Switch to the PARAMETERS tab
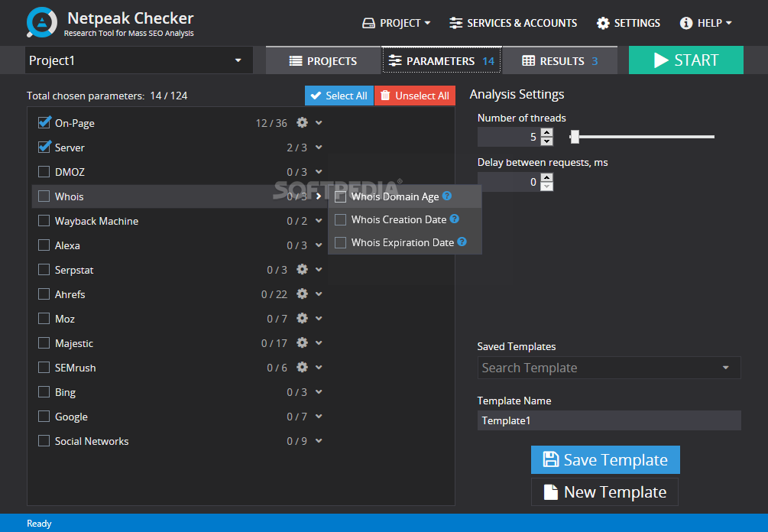This screenshot has width=768, height=532. pos(441,60)
